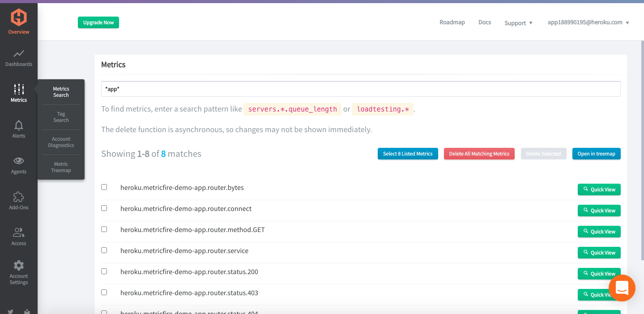The width and height of the screenshot is (644, 314).
Task: Open Dashboards from the sidebar
Action: pyautogui.click(x=19, y=58)
